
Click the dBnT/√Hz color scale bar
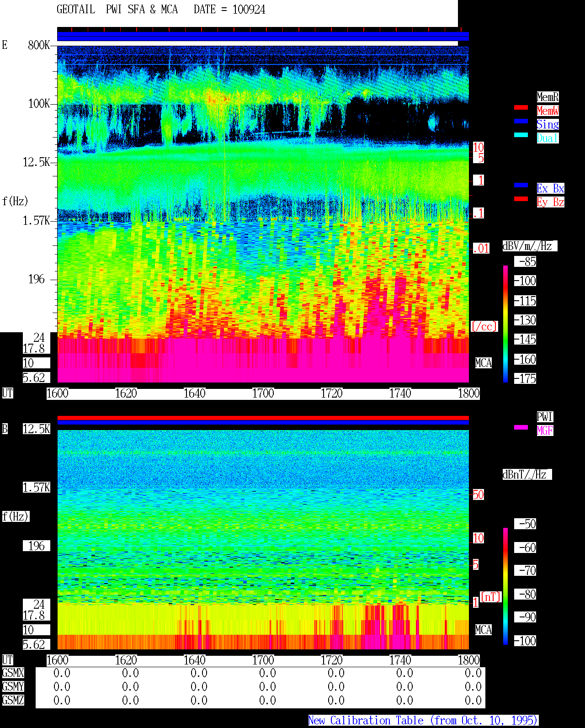[x=505, y=586]
